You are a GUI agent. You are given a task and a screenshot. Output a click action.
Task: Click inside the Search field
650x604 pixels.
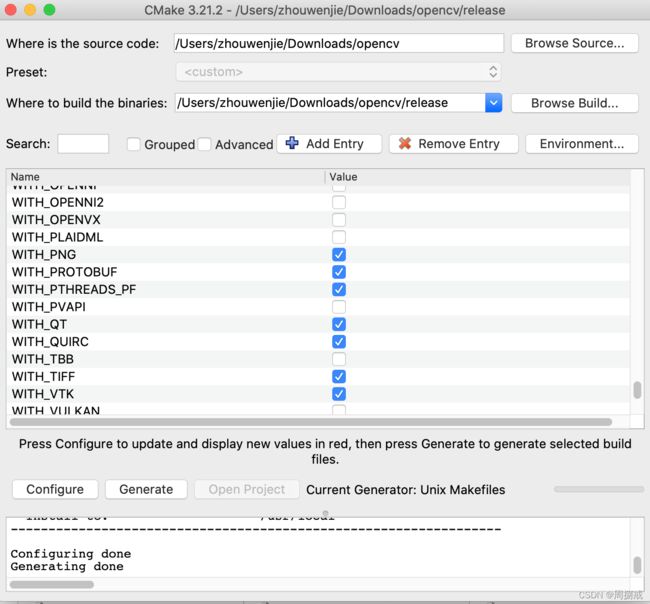(83, 144)
